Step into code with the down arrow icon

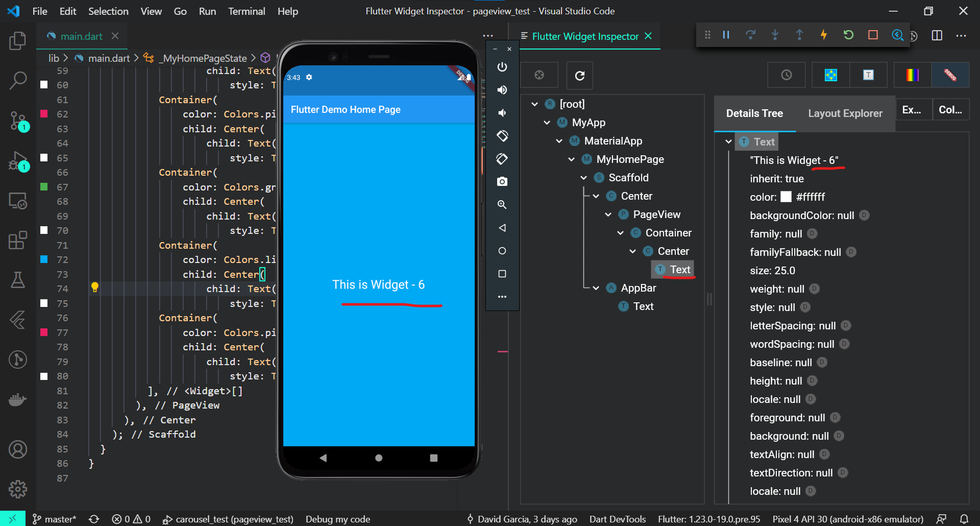[775, 35]
